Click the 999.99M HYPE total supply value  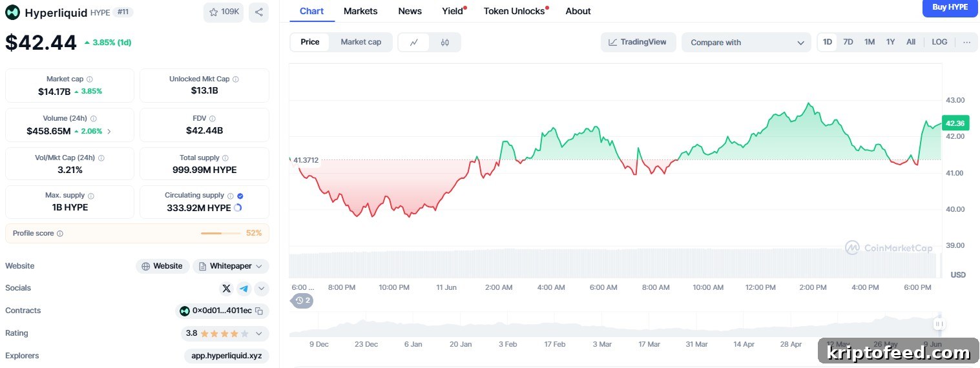coord(204,170)
